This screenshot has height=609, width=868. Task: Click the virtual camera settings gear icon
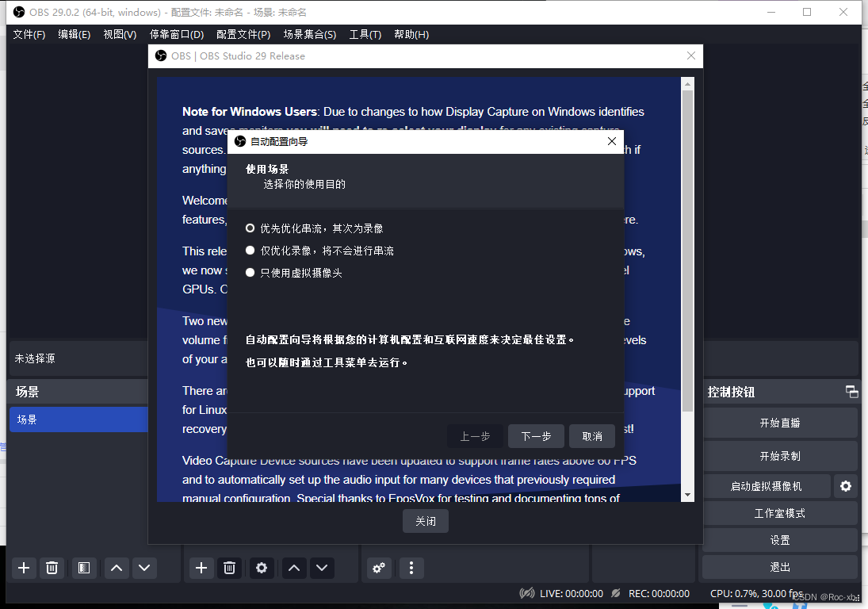846,486
